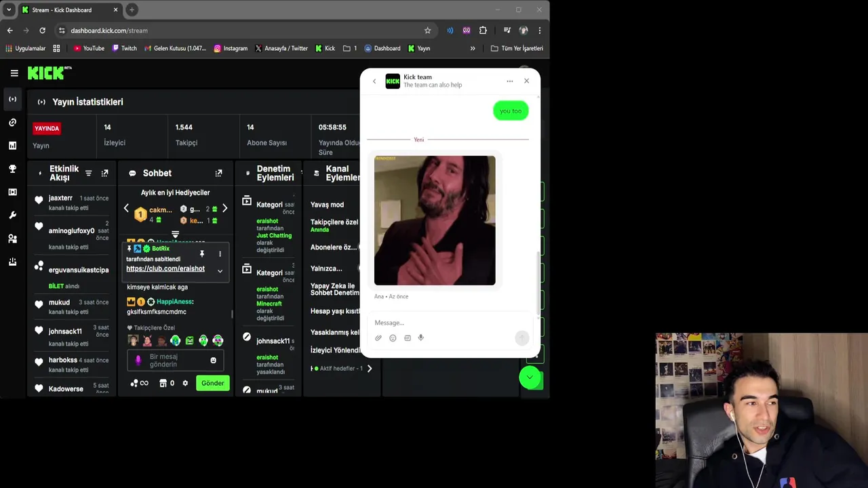Collapse gifters leaderboard with down arrow

coord(175,234)
